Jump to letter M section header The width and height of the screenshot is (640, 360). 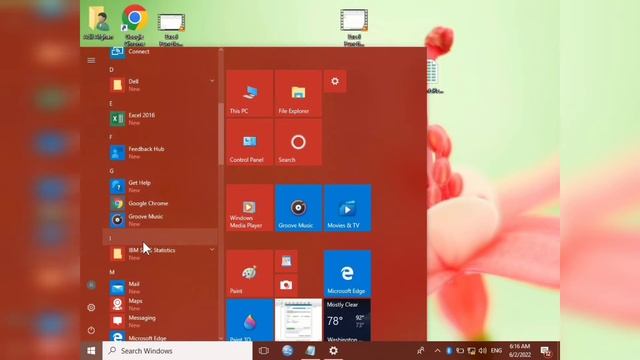pyautogui.click(x=112, y=272)
